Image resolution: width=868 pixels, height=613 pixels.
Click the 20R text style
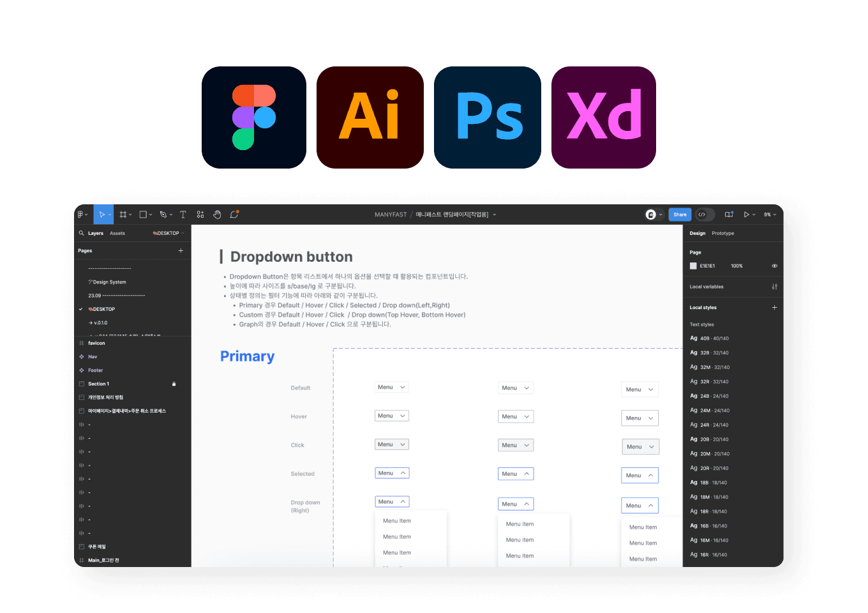coord(709,468)
